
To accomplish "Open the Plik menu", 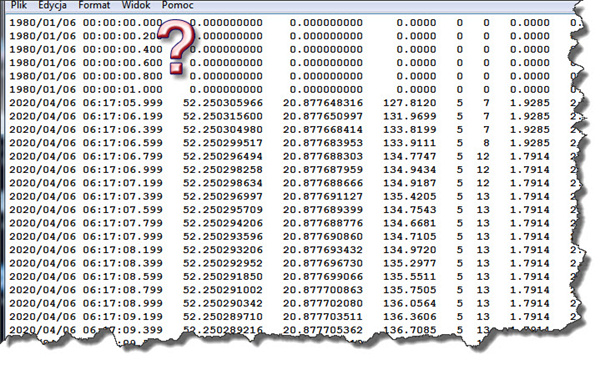I will 19,5.
